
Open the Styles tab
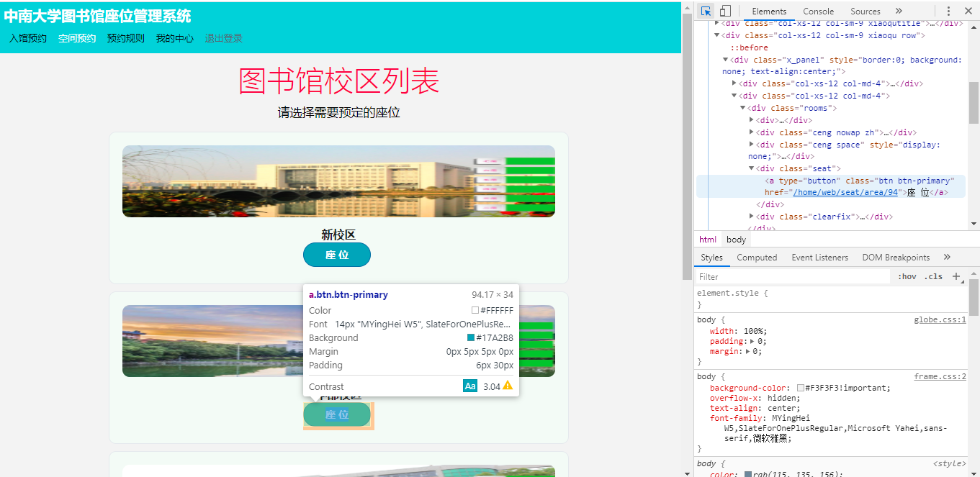711,258
